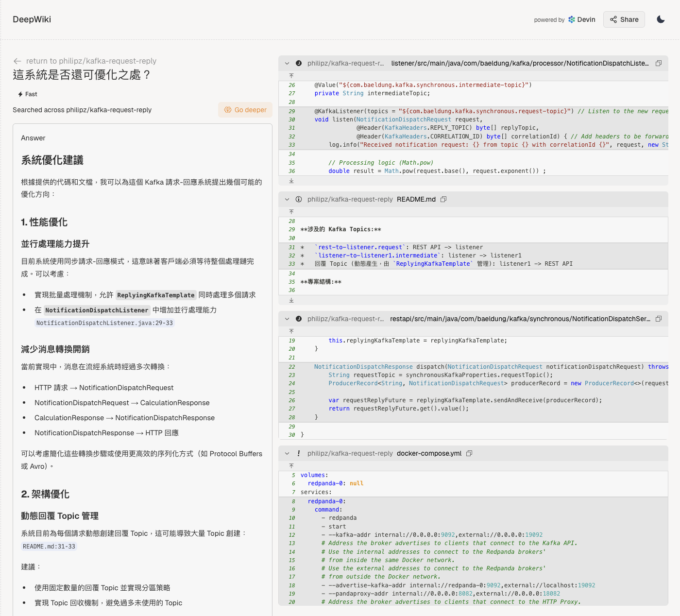Click 'redpanda-0: null' line in docker-compose

click(336, 483)
